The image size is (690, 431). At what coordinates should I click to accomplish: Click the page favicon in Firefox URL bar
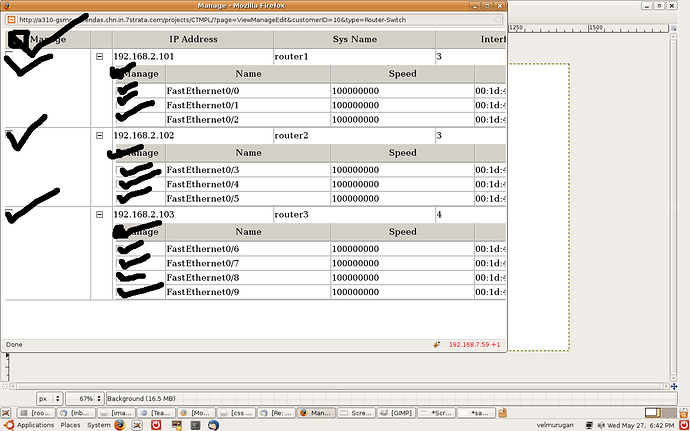pyautogui.click(x=11, y=20)
